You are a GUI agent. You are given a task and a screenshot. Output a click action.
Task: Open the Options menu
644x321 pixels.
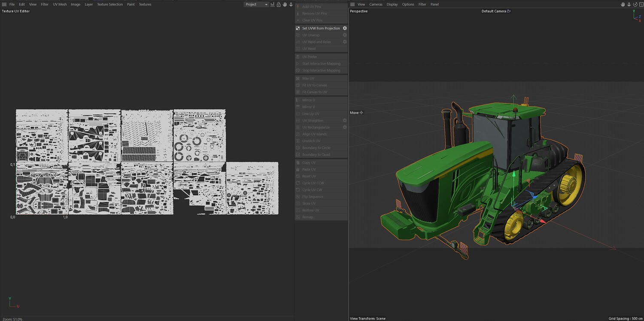[x=408, y=4]
